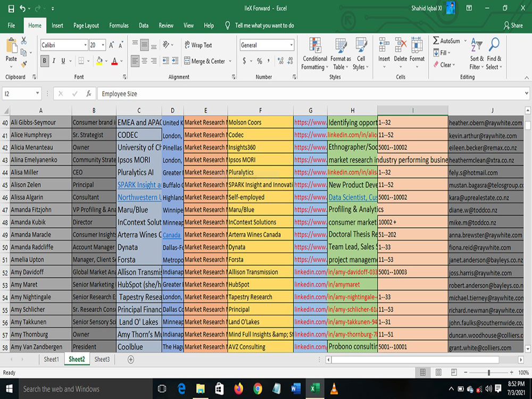Click the Insert Function fx icon
Screen dimensions: 532x399
[88, 94]
